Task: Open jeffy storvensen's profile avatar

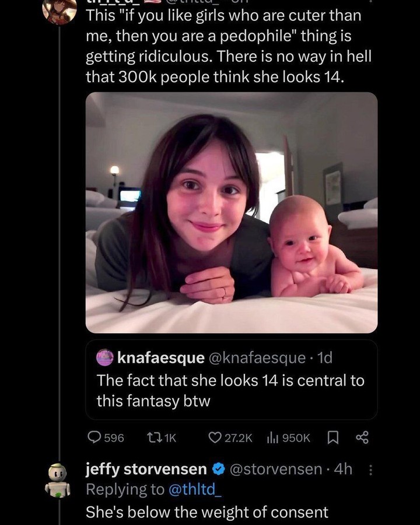Action: pos(59,480)
